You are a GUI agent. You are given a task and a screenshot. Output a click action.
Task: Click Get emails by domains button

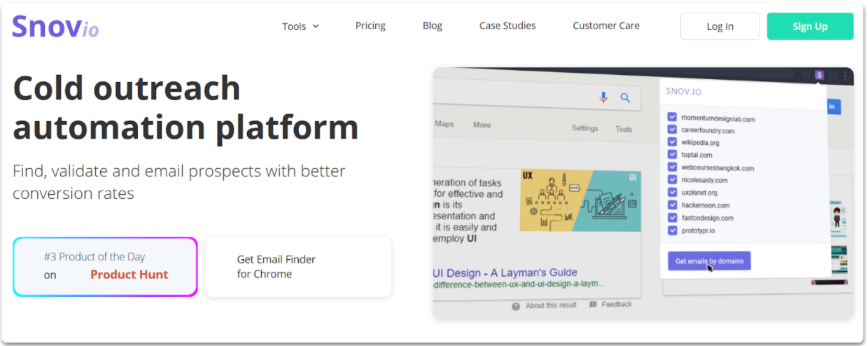click(709, 261)
